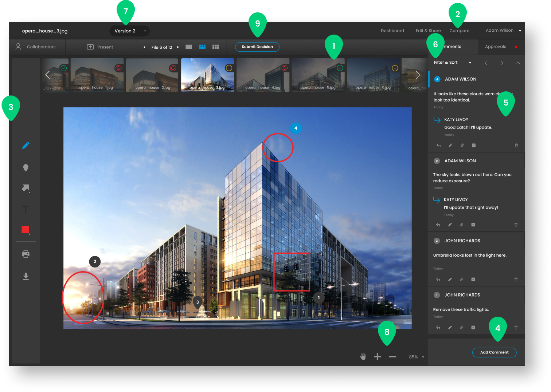
Task: Activate the hand pan tool
Action: [363, 357]
